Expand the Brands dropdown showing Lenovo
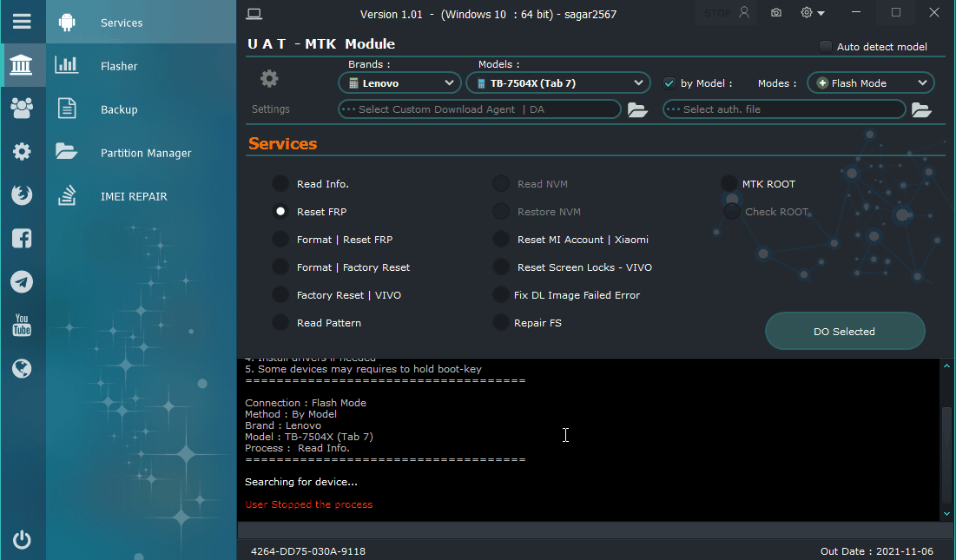The width and height of the screenshot is (956, 560). tap(399, 83)
